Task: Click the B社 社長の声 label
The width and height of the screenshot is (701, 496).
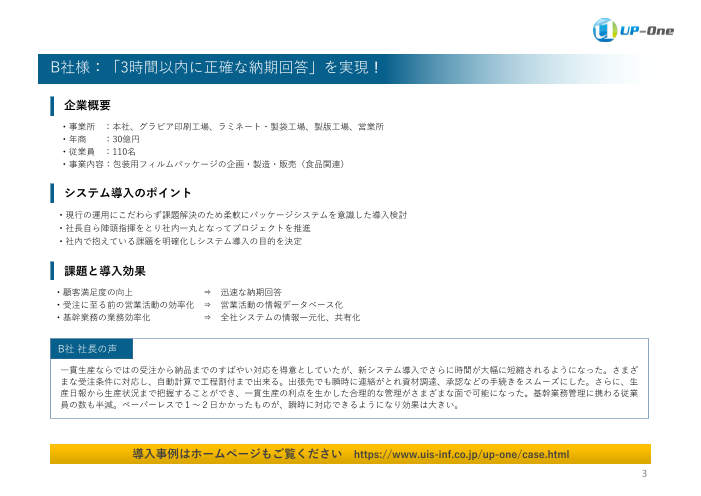Action: tap(91, 349)
